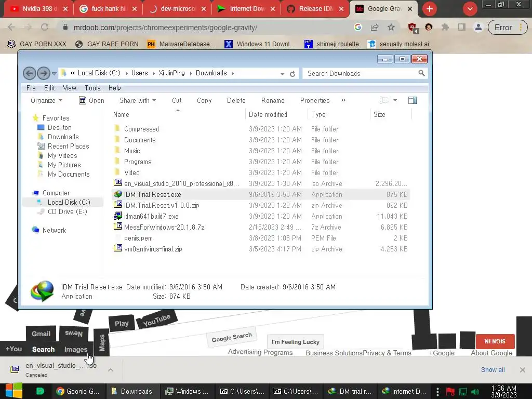Viewport: 532px width, 399px height.
Task: Open recent pages dropdown beside forward arrow
Action: pos(54,73)
